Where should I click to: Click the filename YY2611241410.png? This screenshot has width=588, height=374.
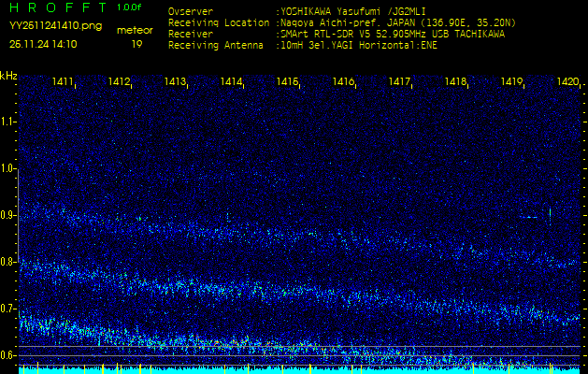pos(55,26)
